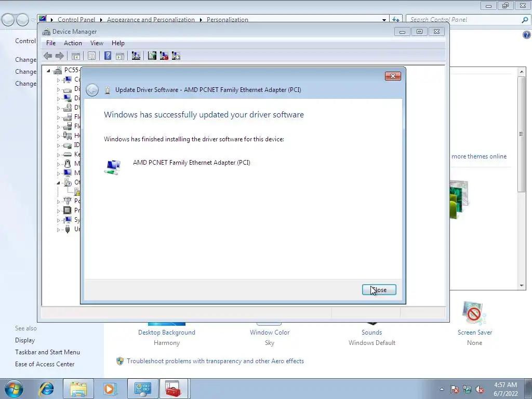The height and width of the screenshot is (399, 532).
Task: Click the Forward arrow in Device Manager toolbar
Action: [60, 56]
